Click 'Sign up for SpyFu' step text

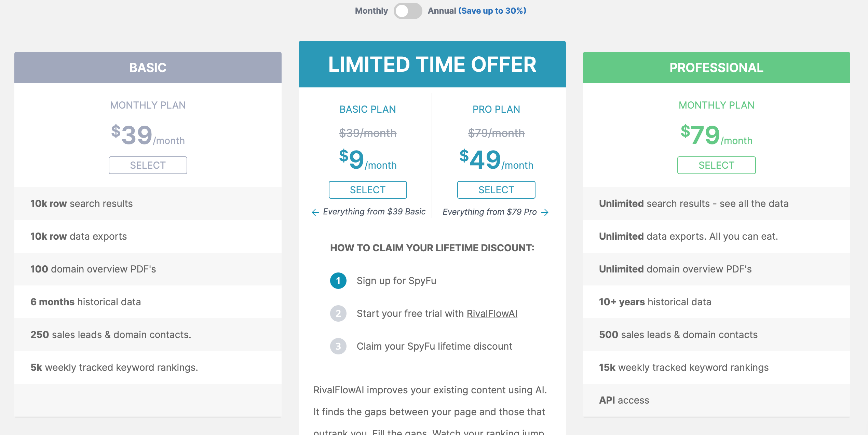396,281
